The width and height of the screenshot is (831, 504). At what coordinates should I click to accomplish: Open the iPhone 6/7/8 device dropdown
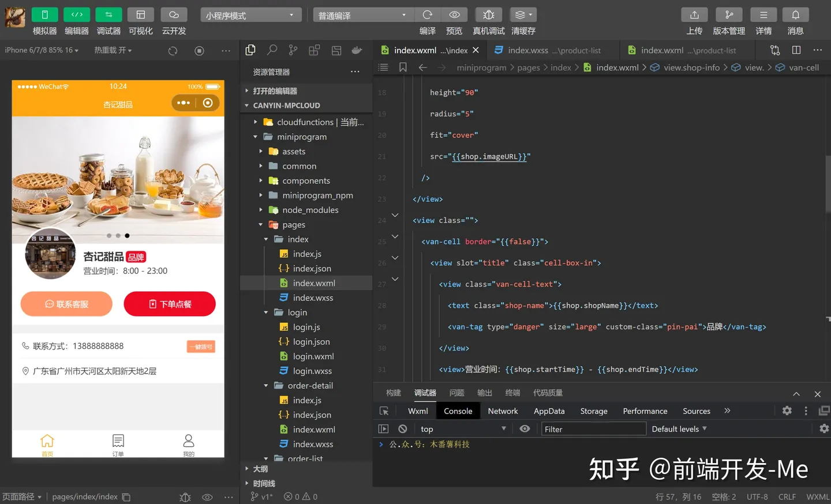point(42,50)
